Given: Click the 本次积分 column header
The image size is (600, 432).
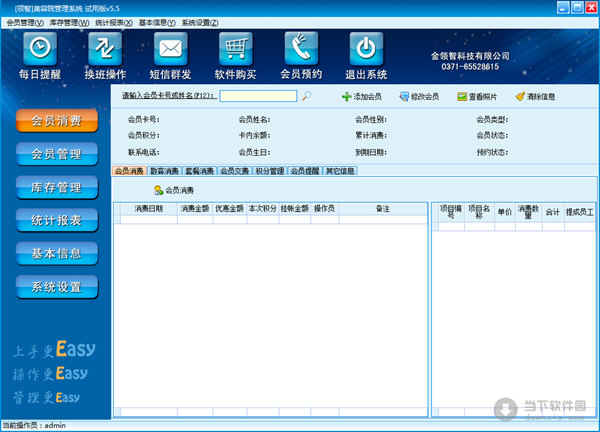Looking at the screenshot, I should [x=263, y=209].
